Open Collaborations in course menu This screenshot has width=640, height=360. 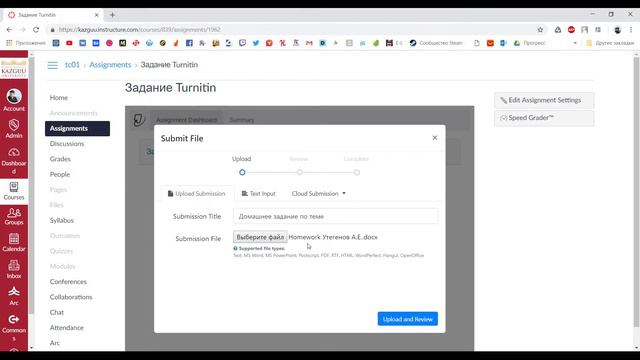click(71, 297)
